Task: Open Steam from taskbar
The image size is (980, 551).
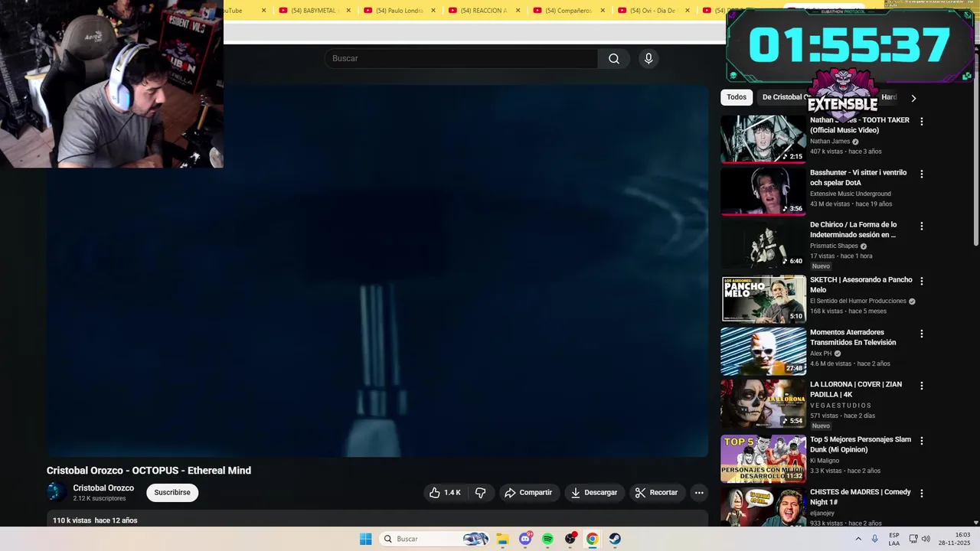Action: 615,539
